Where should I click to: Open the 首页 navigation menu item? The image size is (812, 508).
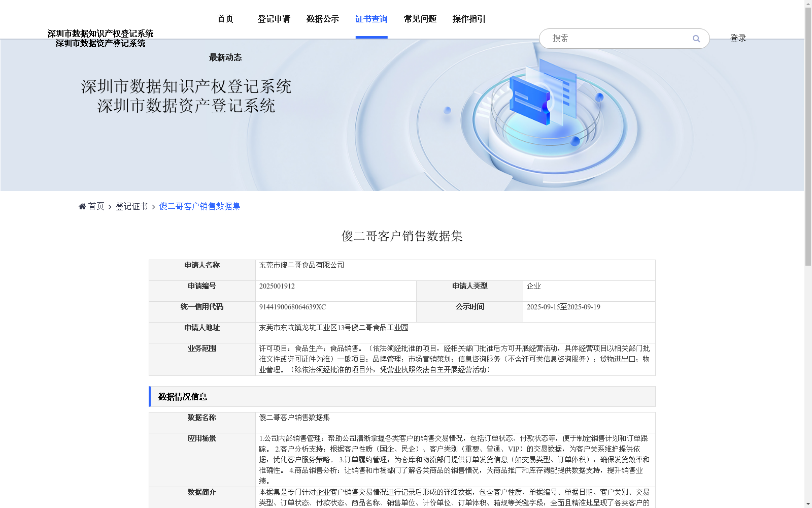225,19
